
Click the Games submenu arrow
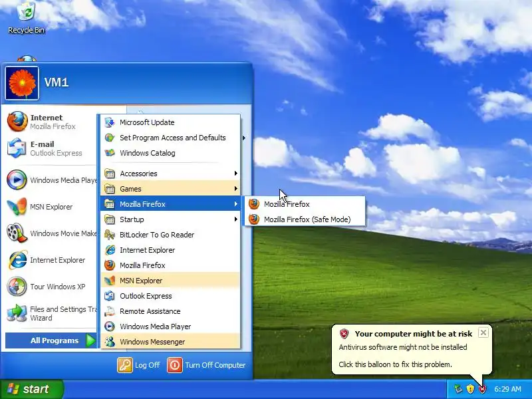click(236, 189)
